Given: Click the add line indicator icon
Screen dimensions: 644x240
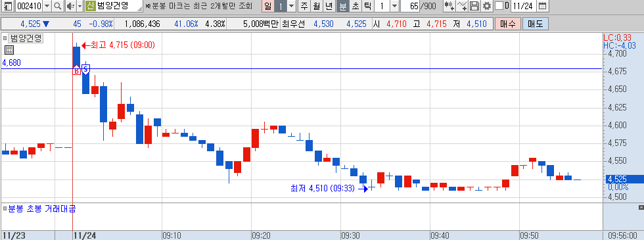Looking at the screenshot, I should 463,6.
